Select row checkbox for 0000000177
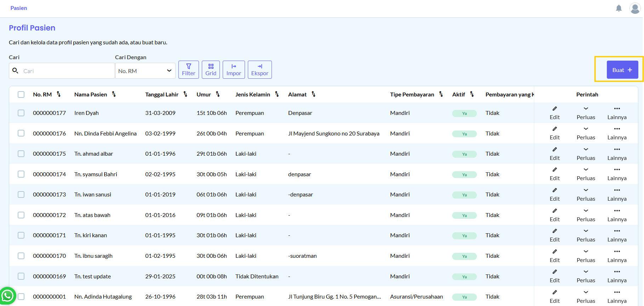 pyautogui.click(x=21, y=113)
